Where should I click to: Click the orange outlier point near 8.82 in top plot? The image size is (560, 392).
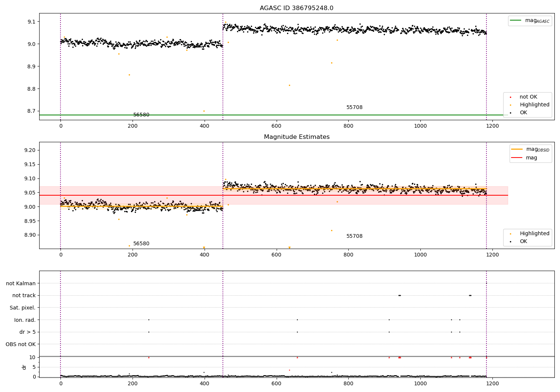tap(289, 85)
